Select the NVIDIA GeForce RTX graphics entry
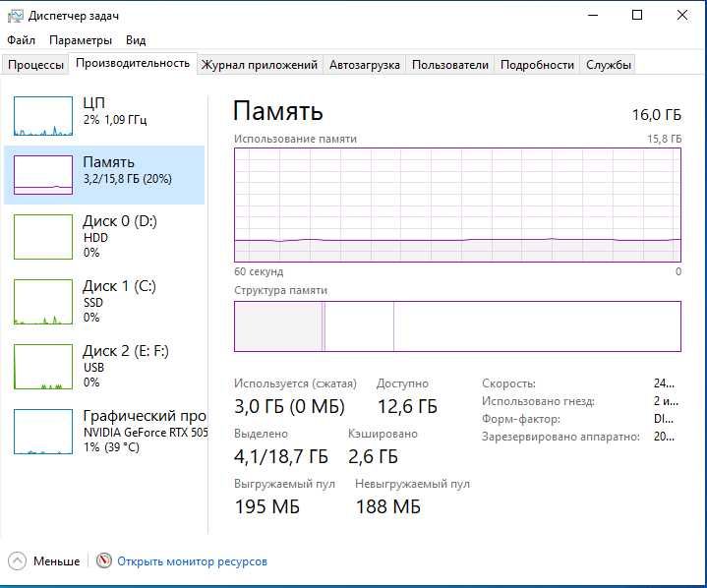 click(104, 432)
